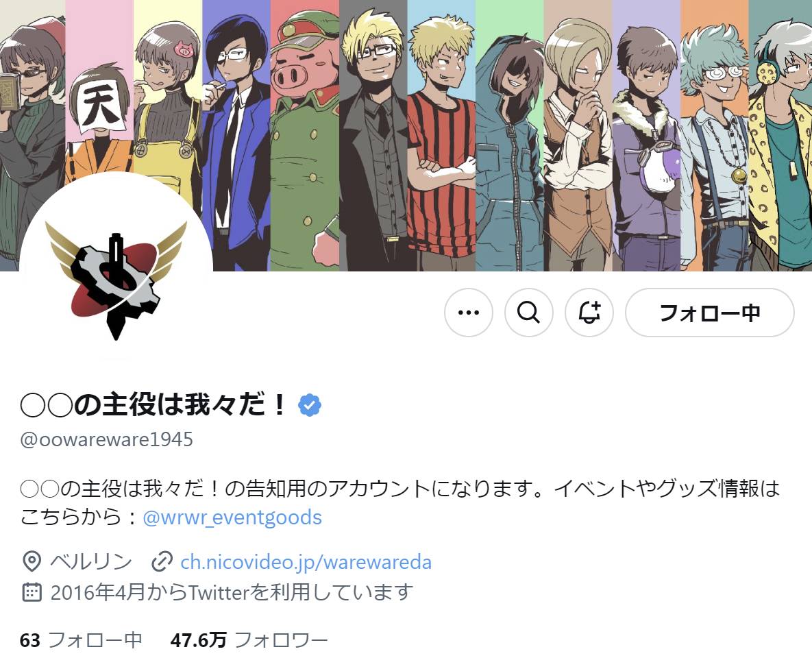Open the @wrwr_eventgoods mention link
This screenshot has height=658, width=812.
pyautogui.click(x=232, y=517)
